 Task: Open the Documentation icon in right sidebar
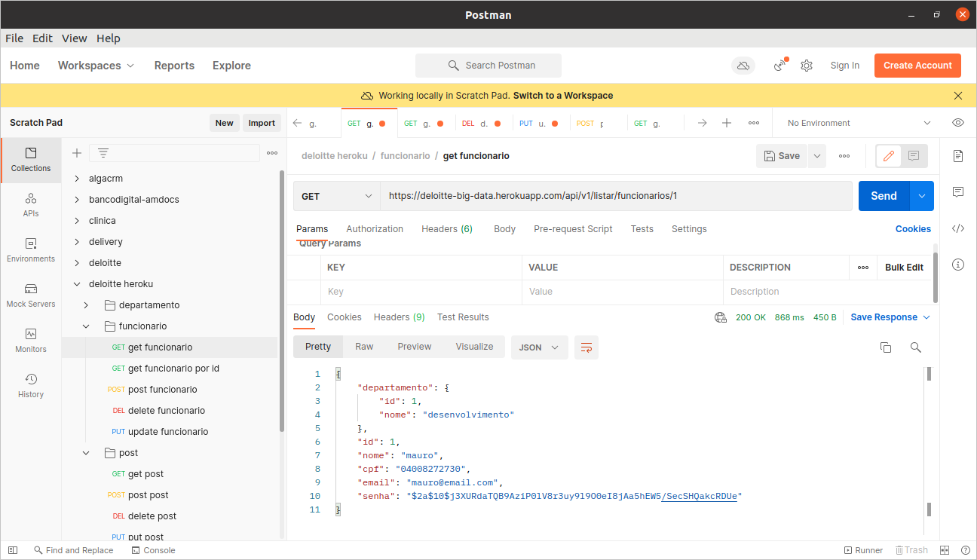(958, 156)
